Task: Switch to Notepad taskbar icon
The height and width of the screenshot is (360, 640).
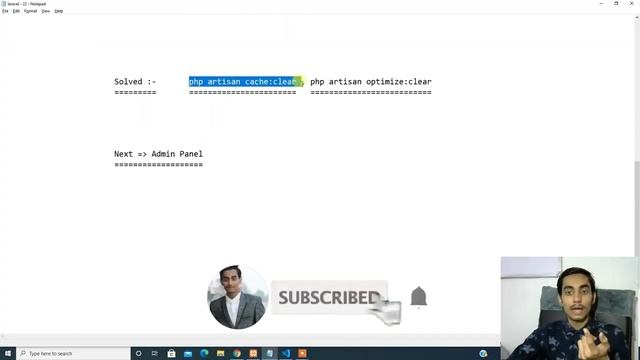Action: tap(269, 353)
